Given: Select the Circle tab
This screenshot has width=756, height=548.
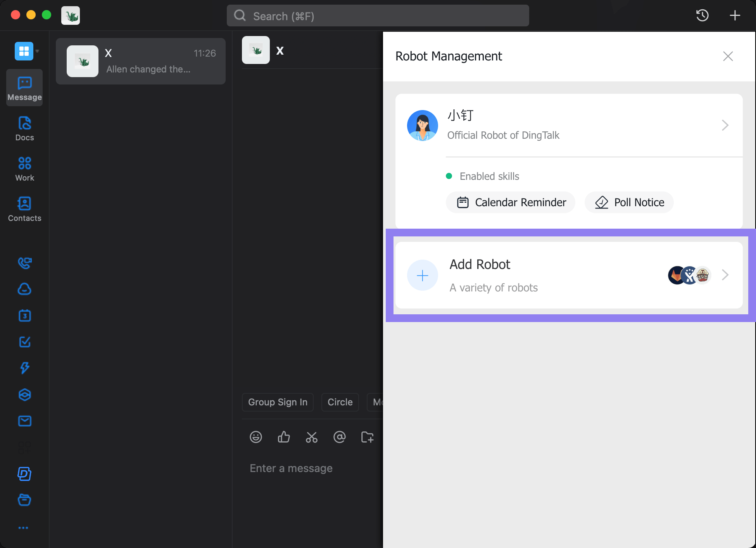Looking at the screenshot, I should pyautogui.click(x=339, y=402).
